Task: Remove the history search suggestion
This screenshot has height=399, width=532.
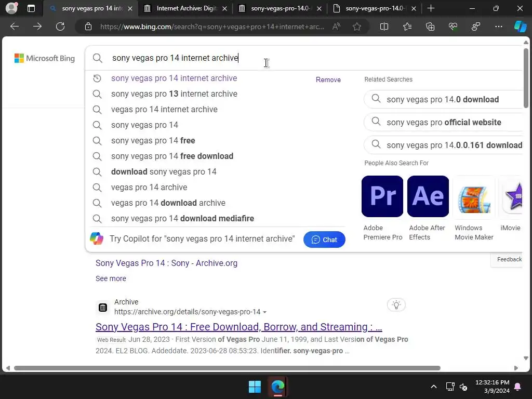Action: pos(328,79)
